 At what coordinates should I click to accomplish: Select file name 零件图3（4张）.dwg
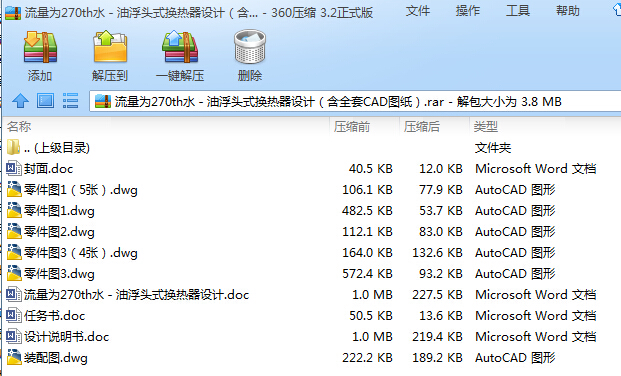pos(81,253)
